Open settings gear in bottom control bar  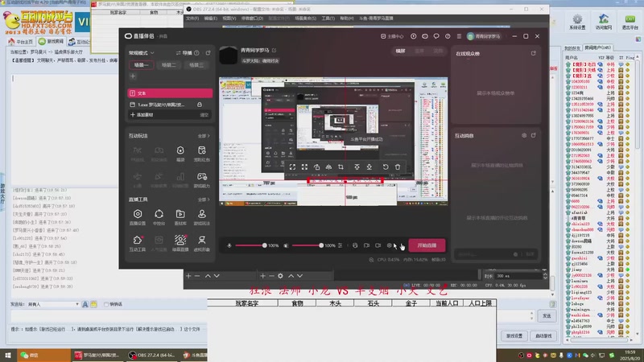coord(390,245)
